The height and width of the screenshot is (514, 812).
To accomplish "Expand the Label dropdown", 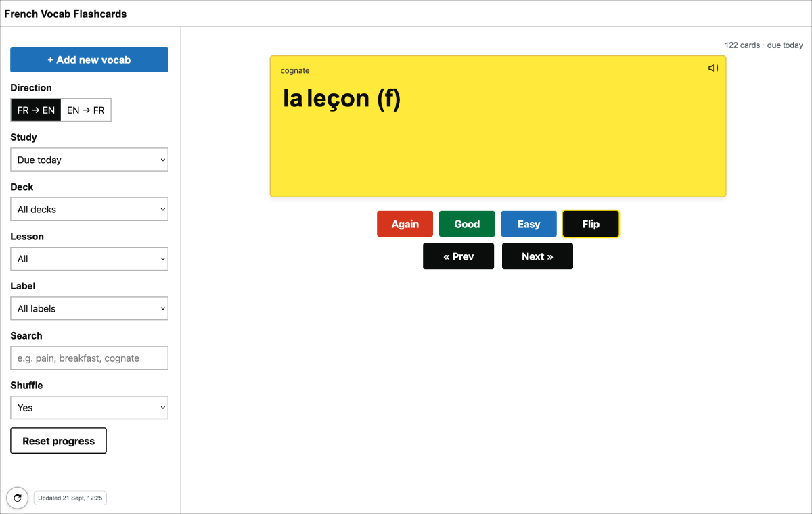I will point(89,308).
